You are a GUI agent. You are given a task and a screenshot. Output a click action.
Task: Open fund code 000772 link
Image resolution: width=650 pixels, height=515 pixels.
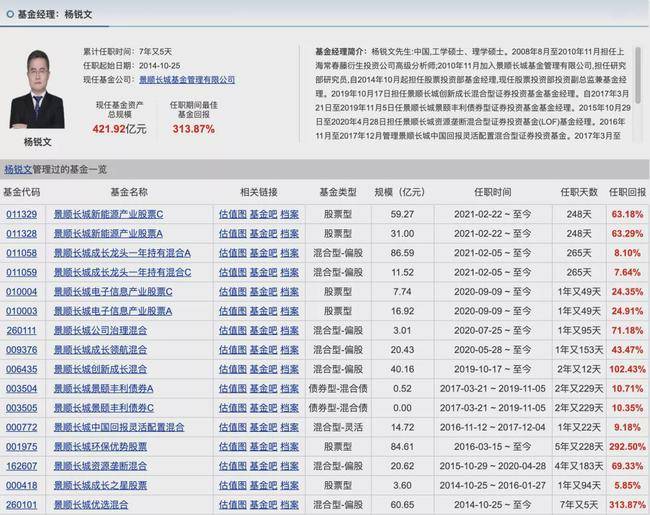point(22,427)
